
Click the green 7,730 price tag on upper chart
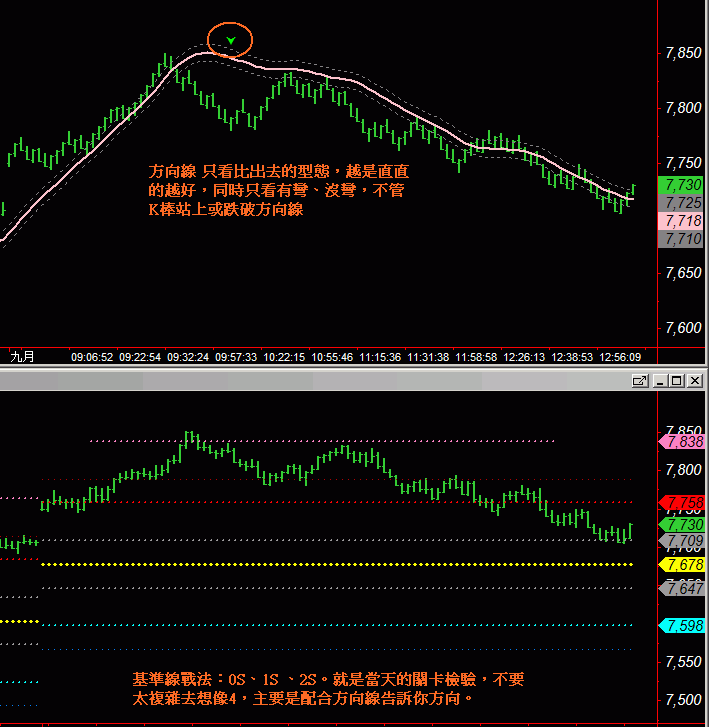point(681,185)
